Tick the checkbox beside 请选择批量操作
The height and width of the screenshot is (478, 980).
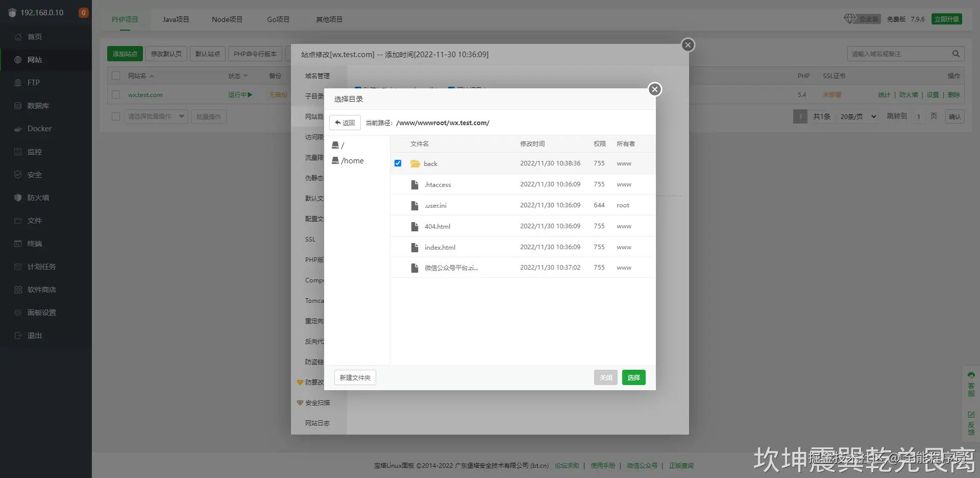pos(116,116)
